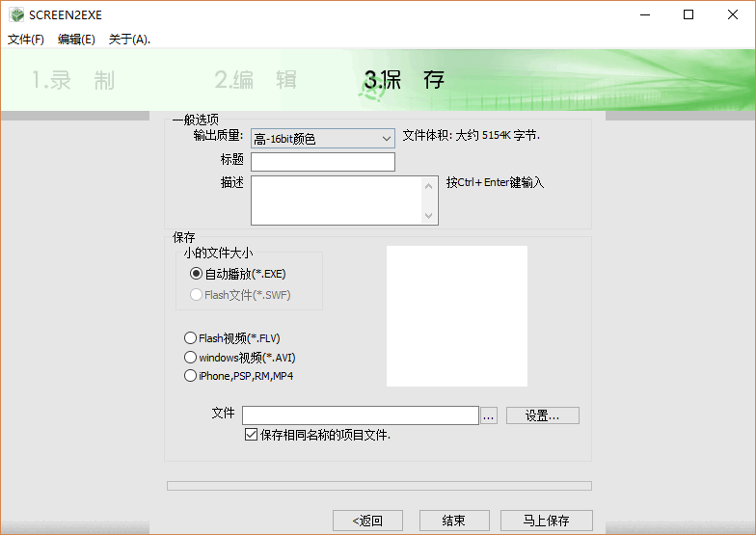Click into the 标题 input field
Viewport: 756px width, 535px height.
point(322,162)
